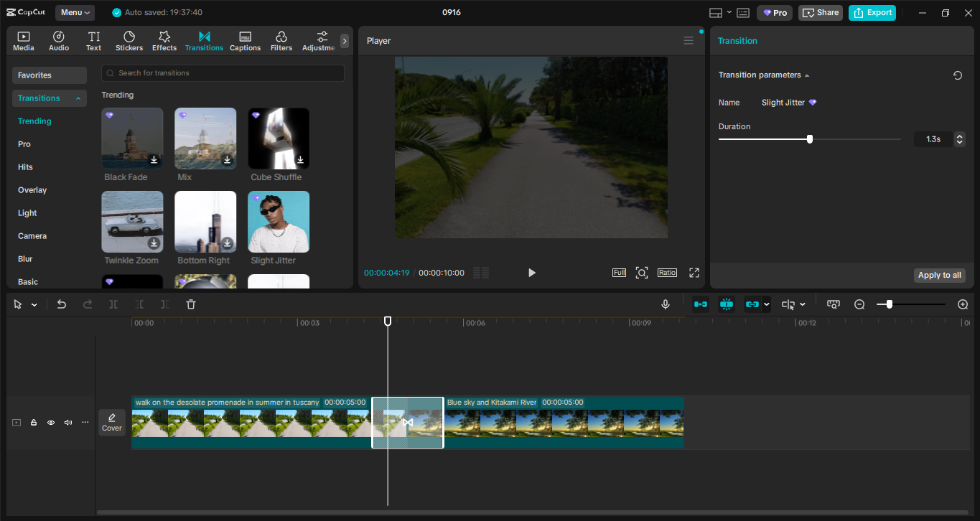This screenshot has width=980, height=521.
Task: Delete the selected transition using trash icon
Action: coord(190,304)
